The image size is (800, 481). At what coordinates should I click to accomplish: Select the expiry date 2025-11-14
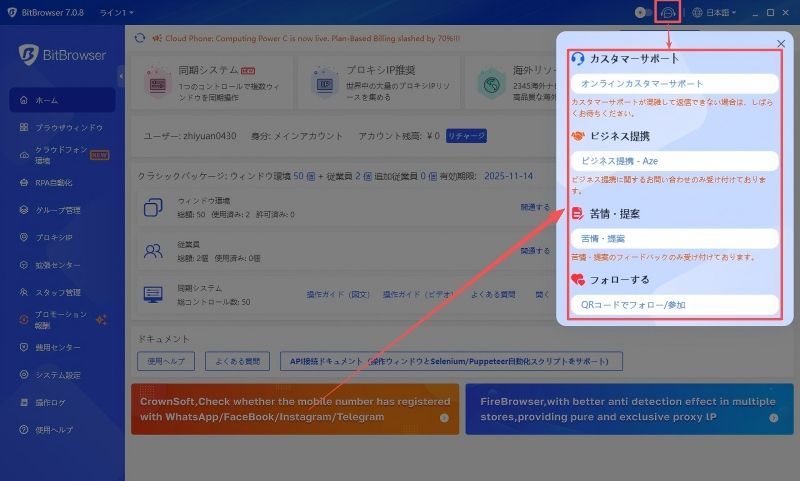point(508,176)
